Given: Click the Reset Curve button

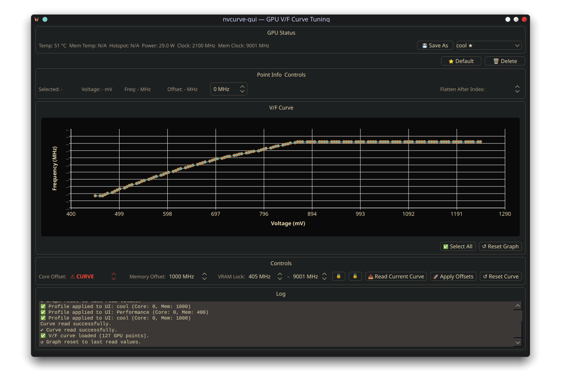Looking at the screenshot, I should click(501, 276).
